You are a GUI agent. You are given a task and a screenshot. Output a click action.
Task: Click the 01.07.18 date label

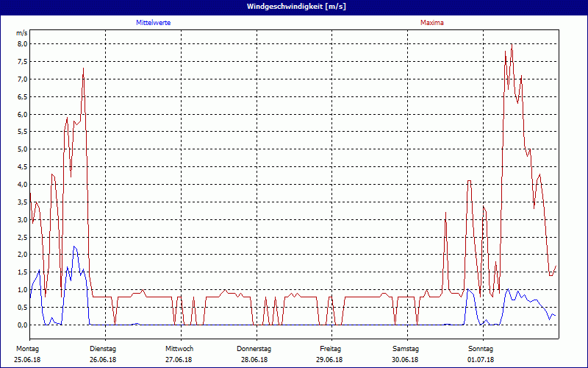[x=481, y=360]
